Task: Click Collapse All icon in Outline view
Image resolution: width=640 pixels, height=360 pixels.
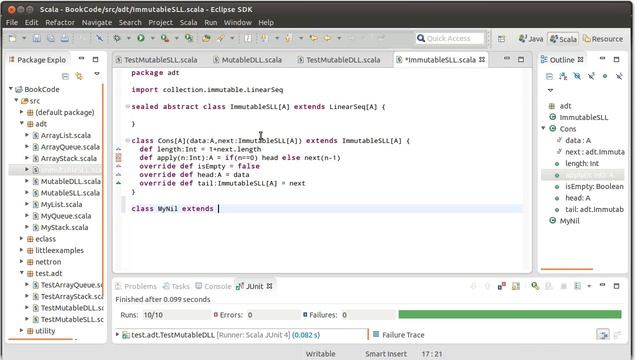Action: point(549,76)
